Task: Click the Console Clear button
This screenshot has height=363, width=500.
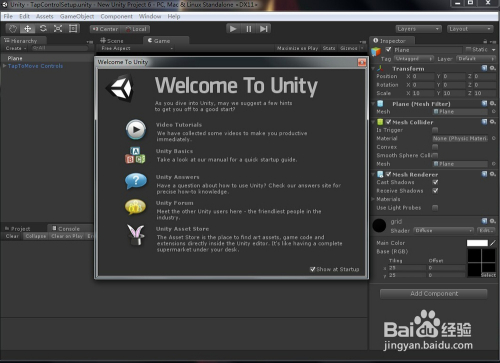Action: click(x=12, y=236)
